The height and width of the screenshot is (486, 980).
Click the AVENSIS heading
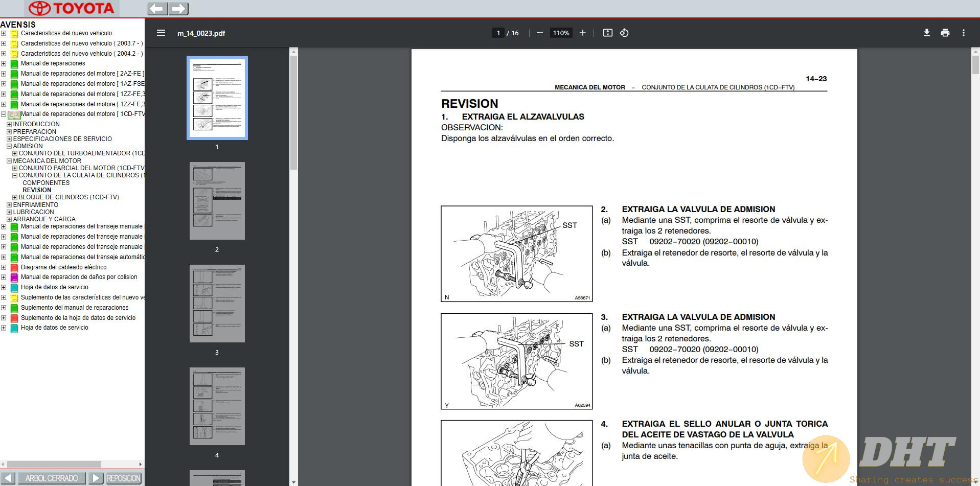coord(18,25)
